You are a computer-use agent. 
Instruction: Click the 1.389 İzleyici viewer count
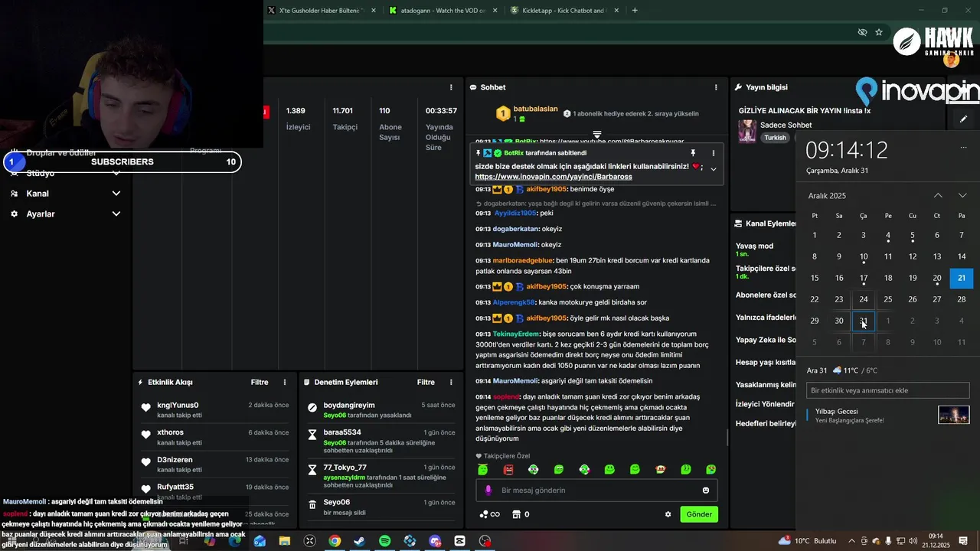click(297, 119)
